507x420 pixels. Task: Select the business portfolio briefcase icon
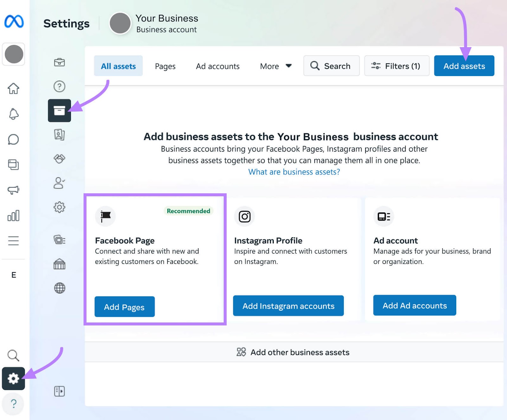[x=59, y=62]
